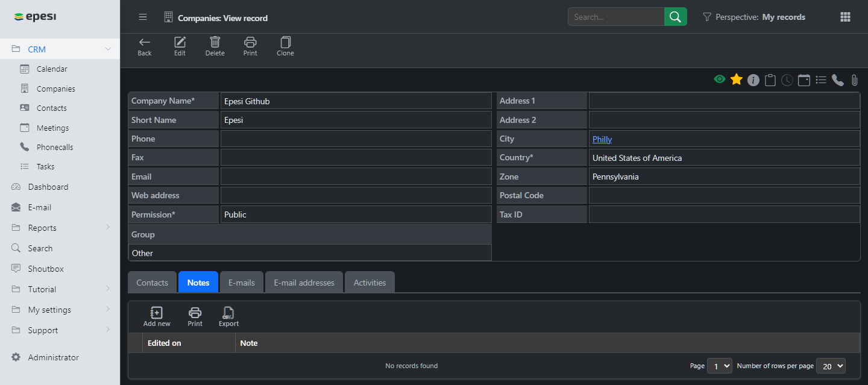This screenshot has width=868, height=385.
Task: Open the apps grid launcher icon
Action: 845,17
